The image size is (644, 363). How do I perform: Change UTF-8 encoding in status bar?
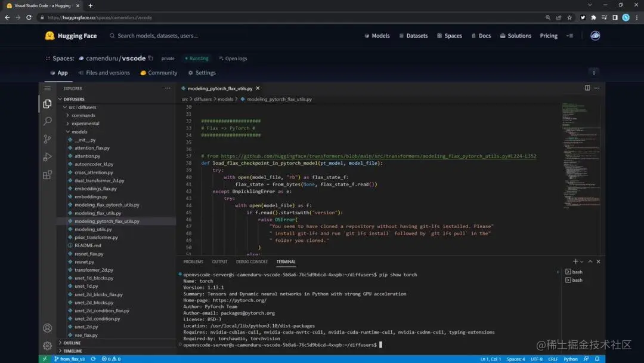[537, 359]
